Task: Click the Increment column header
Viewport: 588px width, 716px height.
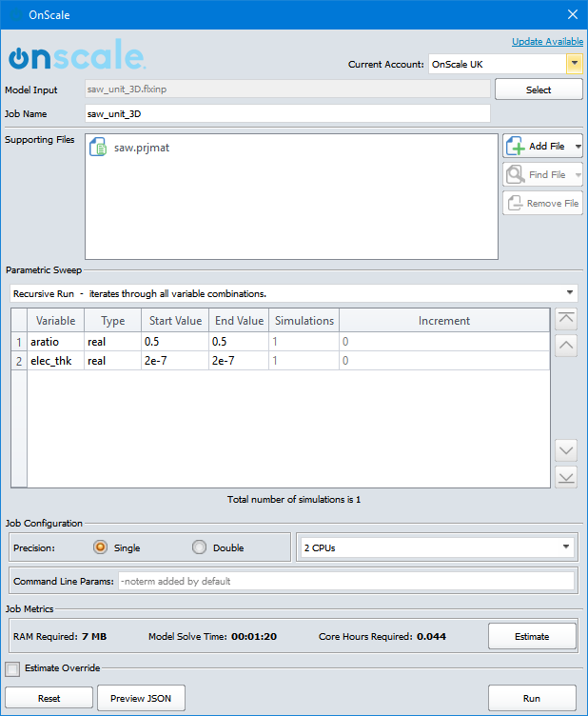Action: click(444, 321)
